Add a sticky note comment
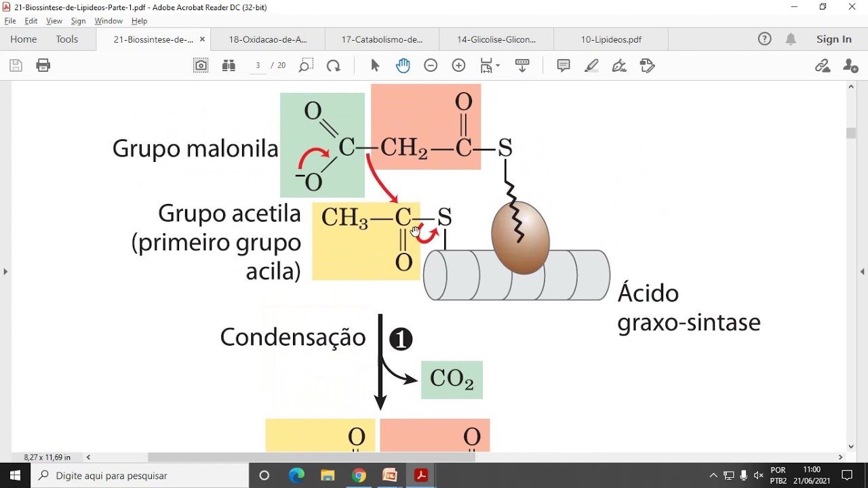The height and width of the screenshot is (488, 868). (564, 66)
